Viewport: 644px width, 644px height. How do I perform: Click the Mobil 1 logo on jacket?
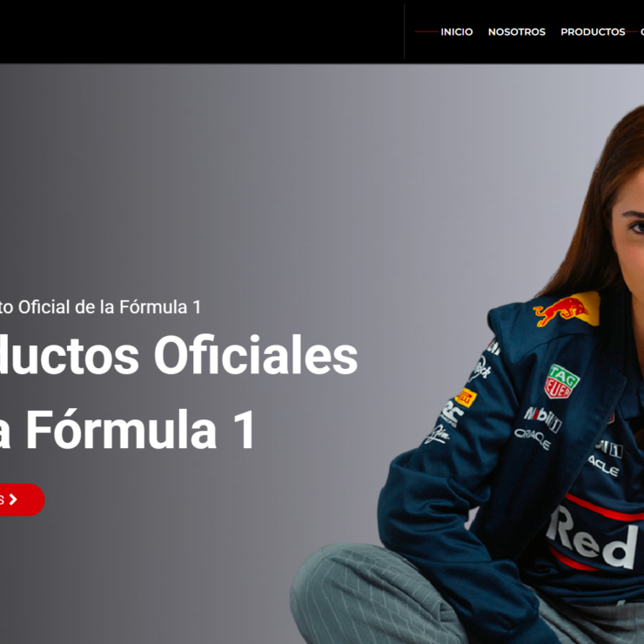543,419
